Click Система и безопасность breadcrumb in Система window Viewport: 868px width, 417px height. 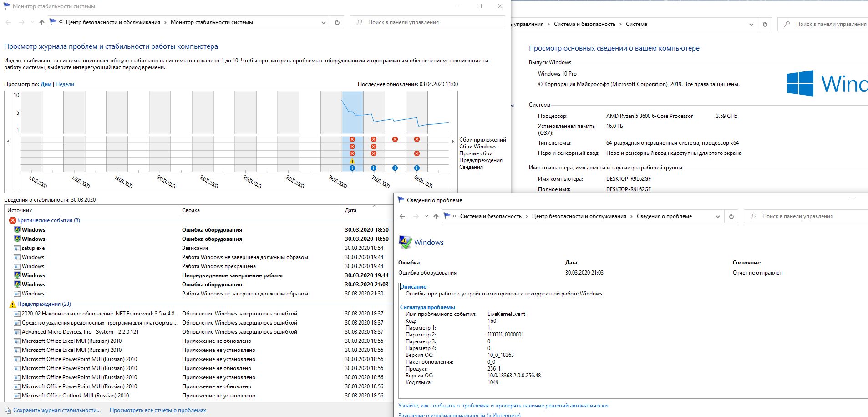[x=584, y=24]
